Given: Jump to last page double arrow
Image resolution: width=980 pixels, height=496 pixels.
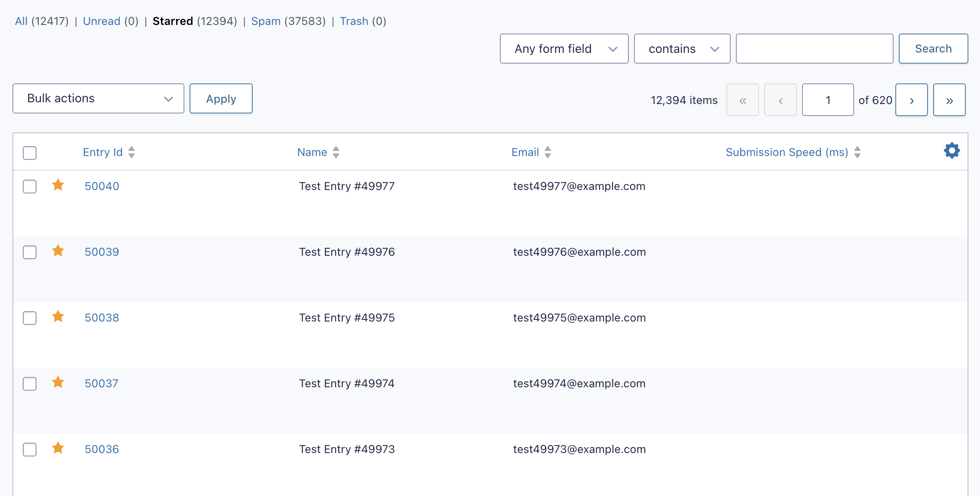Looking at the screenshot, I should click(949, 100).
